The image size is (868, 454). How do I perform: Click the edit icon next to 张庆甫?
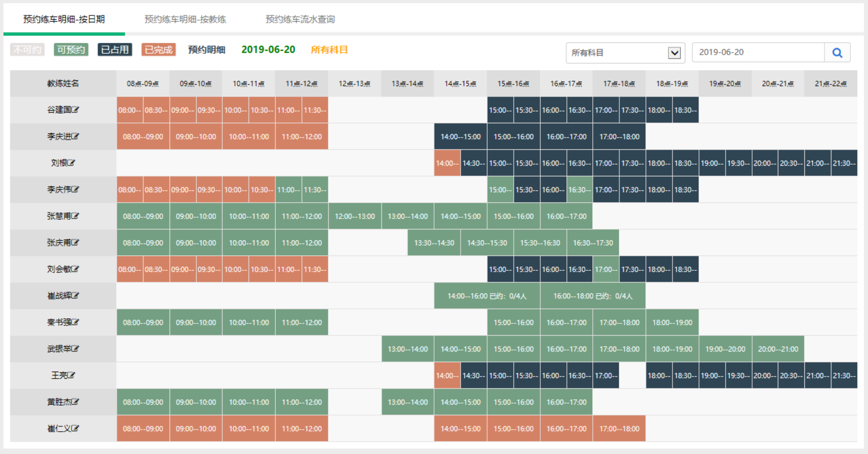[x=75, y=242]
